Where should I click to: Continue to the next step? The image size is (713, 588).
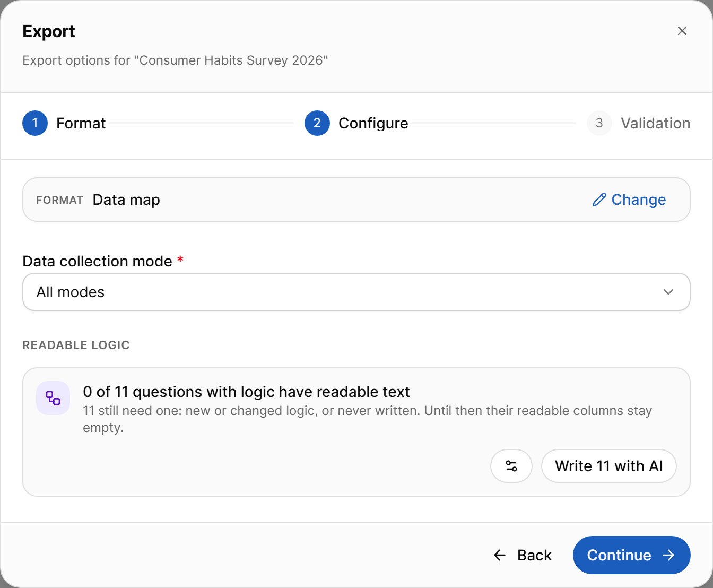click(632, 555)
